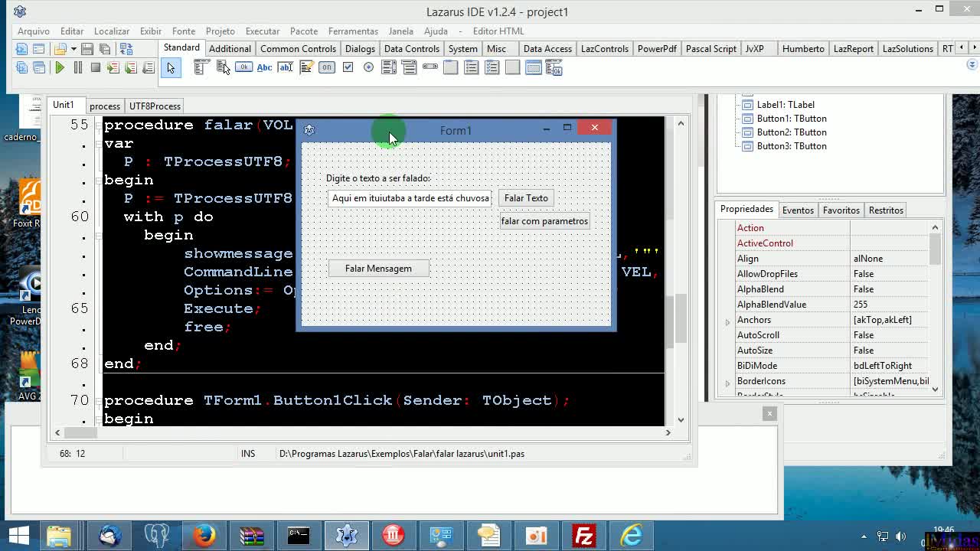The width and height of the screenshot is (980, 551).
Task: Select the TEdit component icon
Action: pos(285,67)
